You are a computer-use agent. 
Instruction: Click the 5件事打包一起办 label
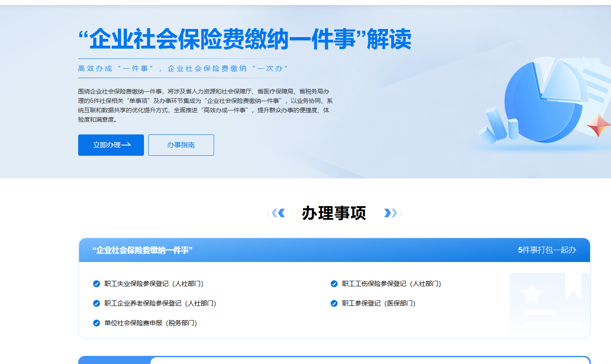(x=547, y=250)
